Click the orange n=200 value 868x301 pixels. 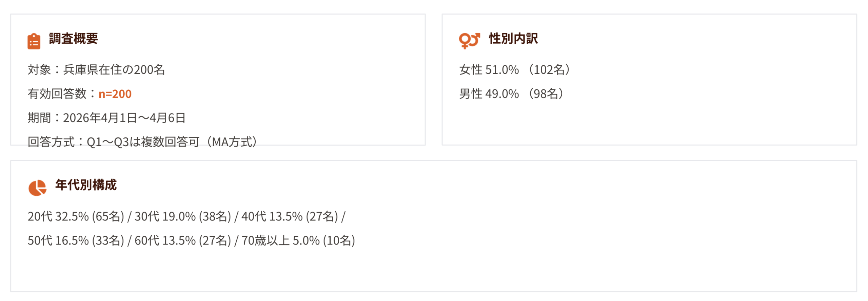[115, 94]
